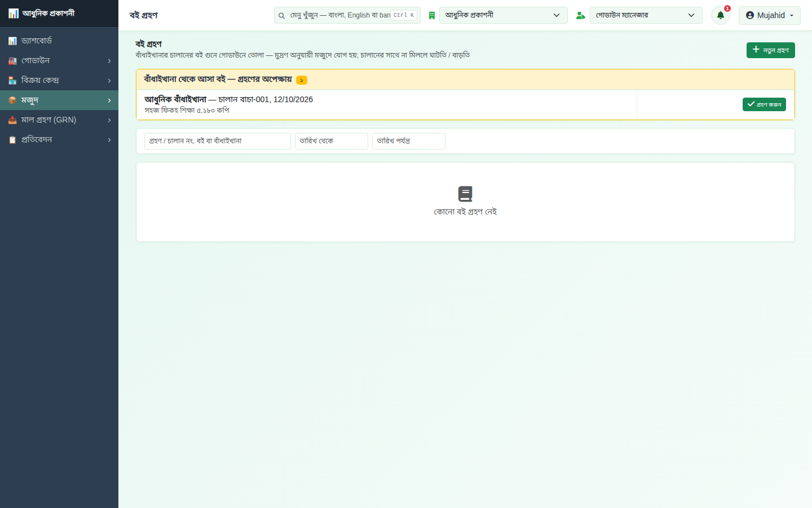Click the নতুন গ্রহণ button

tap(771, 50)
